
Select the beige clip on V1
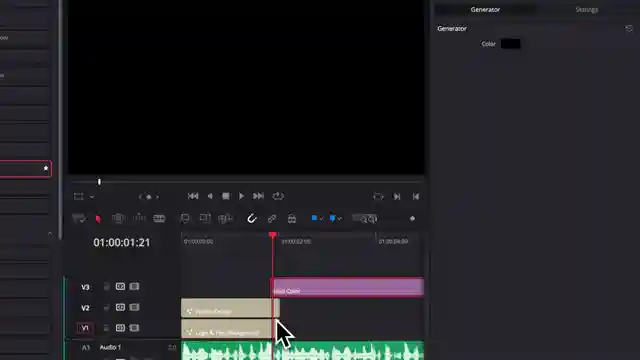coord(227,329)
